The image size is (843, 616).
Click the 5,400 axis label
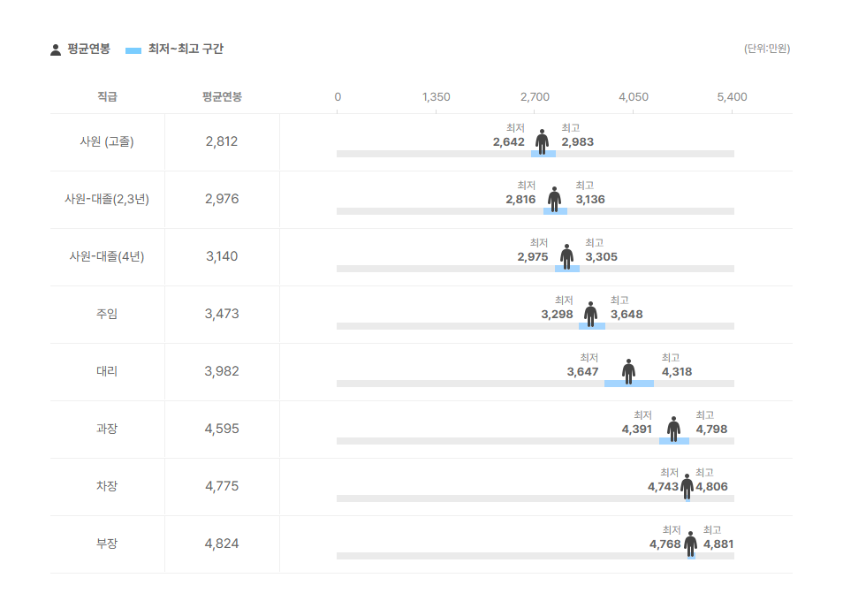click(x=732, y=97)
